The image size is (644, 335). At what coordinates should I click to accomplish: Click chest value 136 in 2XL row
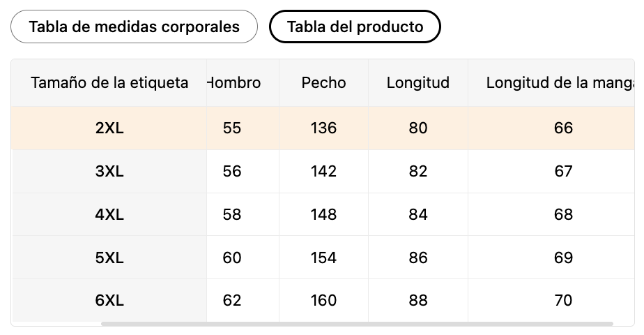323,128
